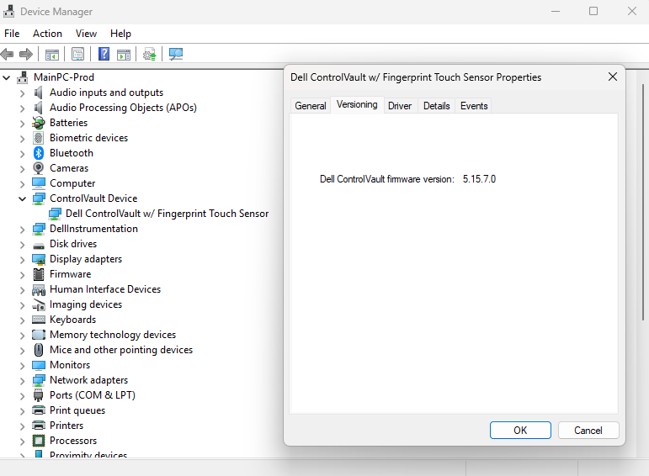This screenshot has height=476, width=649.
Task: Switch to the General tab
Action: click(310, 106)
